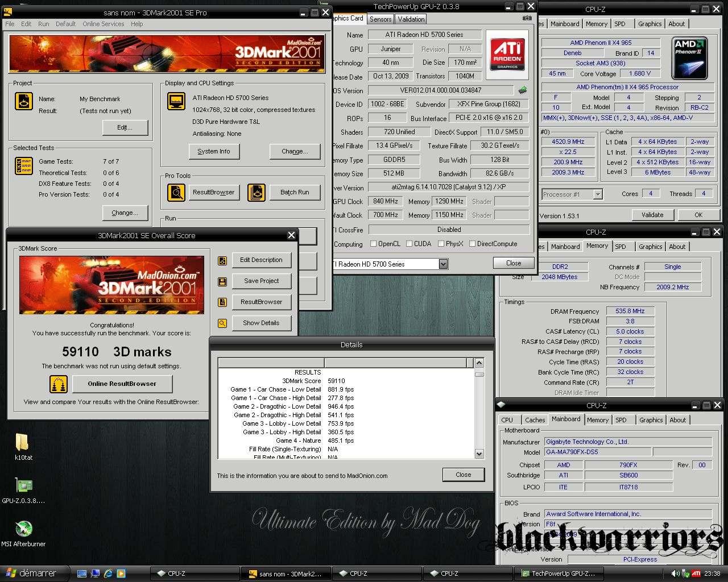Screen dimensions: 728x582
Task: Click the GPU Clock 840 MHz field
Action: click(386, 201)
